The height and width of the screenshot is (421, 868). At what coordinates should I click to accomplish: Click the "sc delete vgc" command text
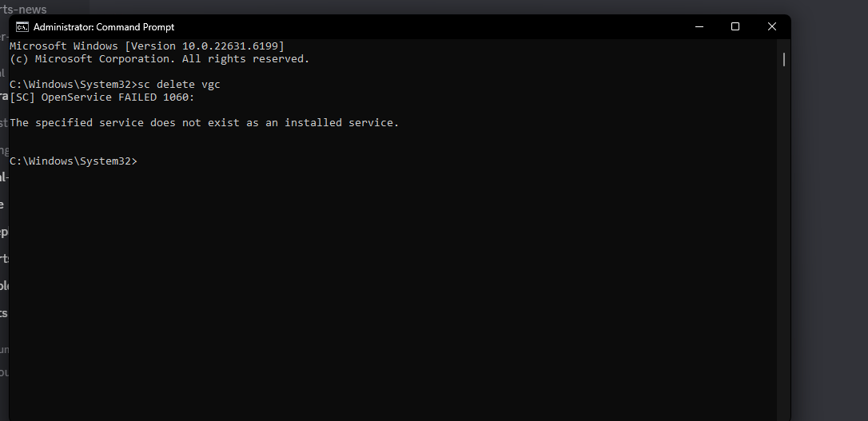[179, 84]
